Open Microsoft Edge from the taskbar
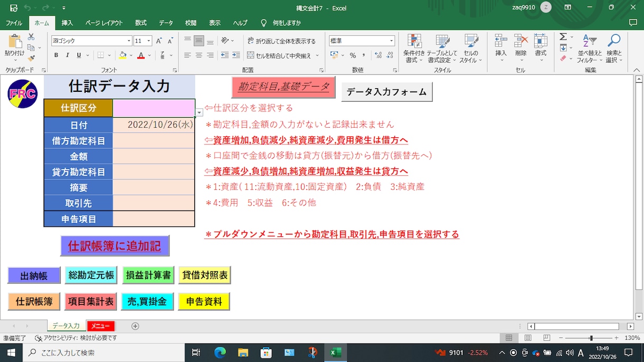 [x=220, y=353]
